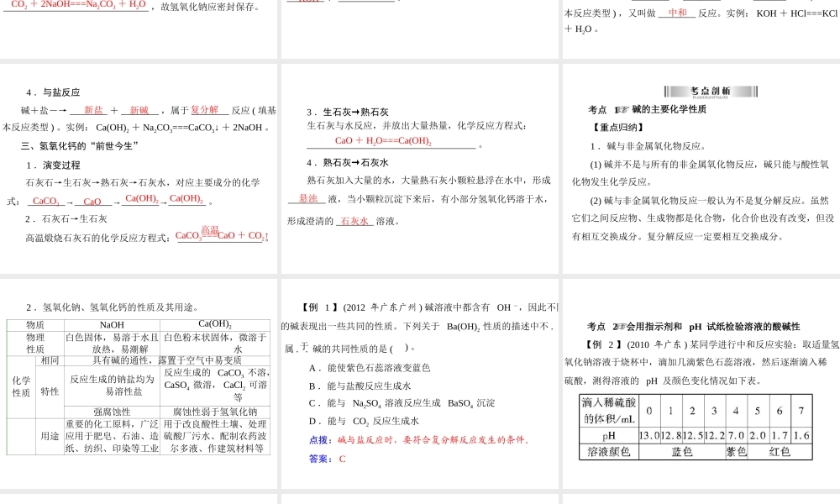The width and height of the screenshot is (840, 504).
Task: Click the red answer 新盐
Action: [x=92, y=110]
